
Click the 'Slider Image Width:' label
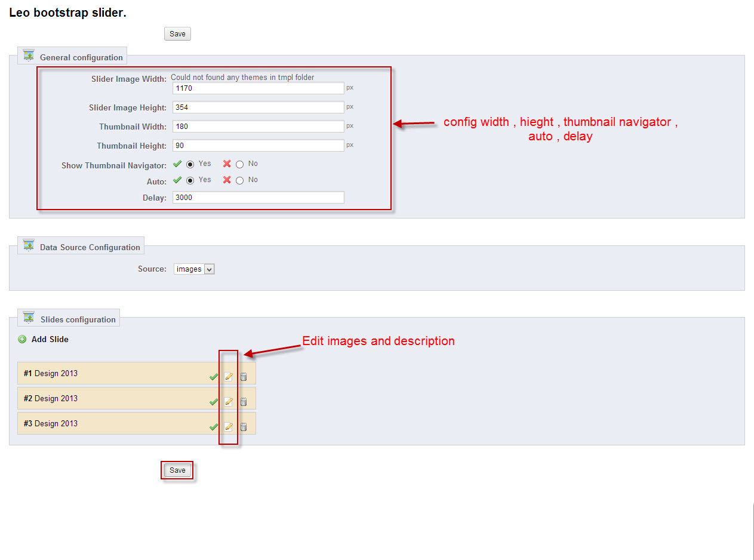pyautogui.click(x=129, y=79)
